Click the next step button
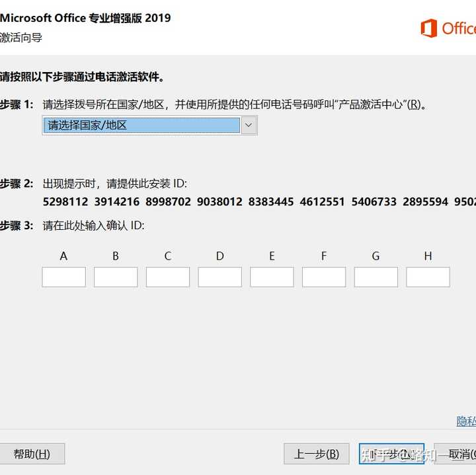Viewport: 476px width, 475px height. coord(391,454)
